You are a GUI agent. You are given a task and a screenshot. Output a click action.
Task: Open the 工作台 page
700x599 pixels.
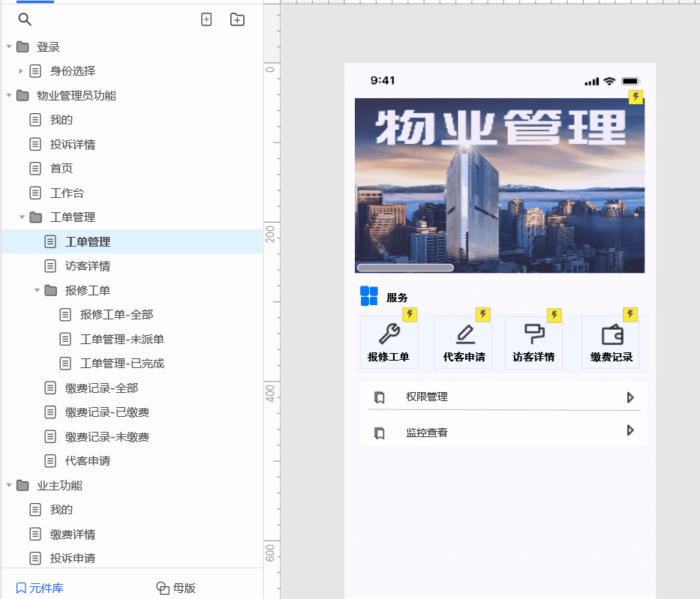(x=67, y=193)
